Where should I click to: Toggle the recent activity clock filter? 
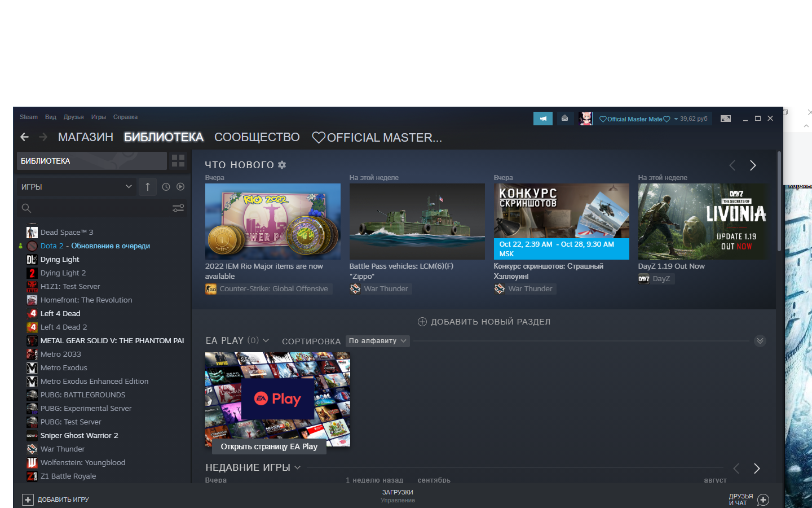pos(166,187)
